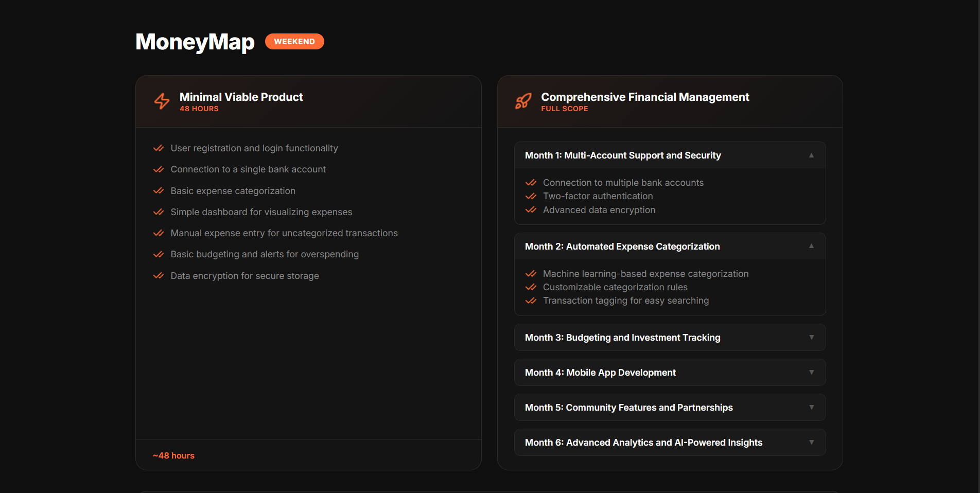Click the rocket icon beside Comprehensive Financial Management
This screenshot has height=493, width=980.
pyautogui.click(x=523, y=101)
